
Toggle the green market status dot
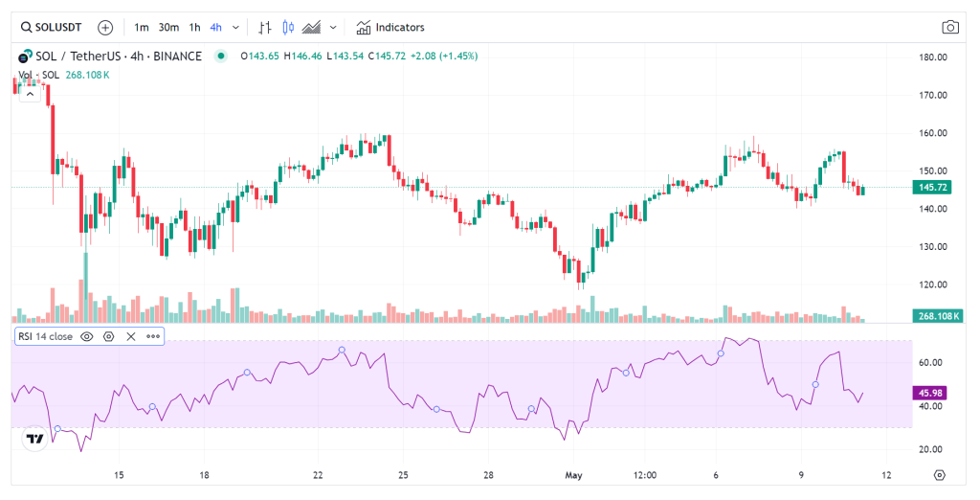pyautogui.click(x=221, y=56)
